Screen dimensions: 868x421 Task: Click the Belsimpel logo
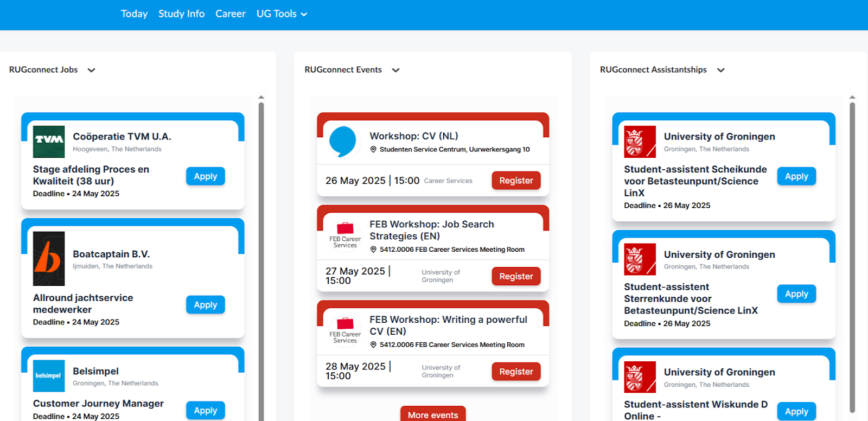pyautogui.click(x=49, y=376)
